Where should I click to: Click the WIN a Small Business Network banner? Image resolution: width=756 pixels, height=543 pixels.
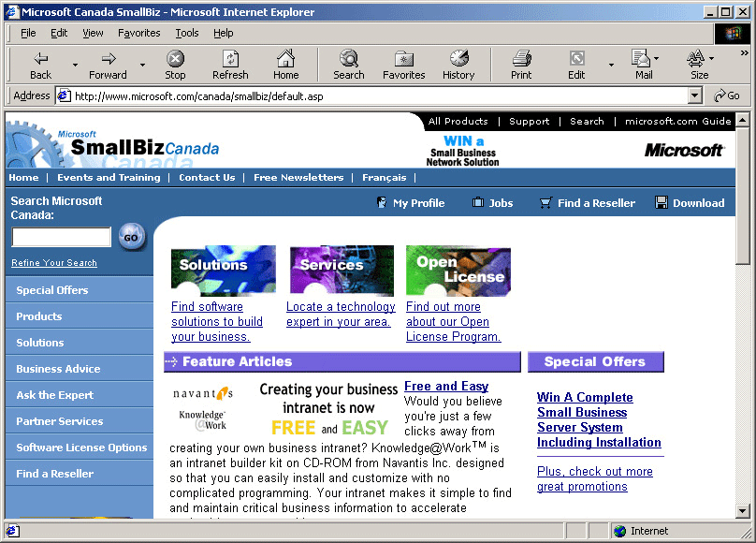[x=463, y=151]
